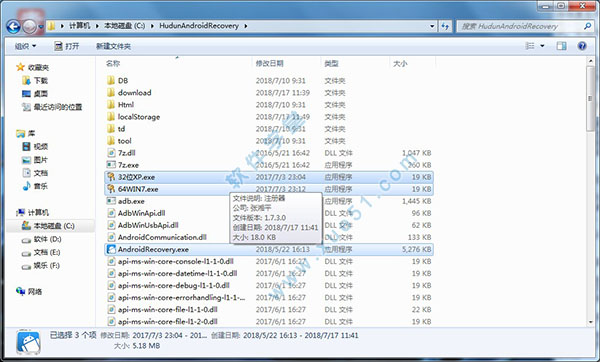Select api-ms-win-core-file-l1-1-0.dll file name
This screenshot has height=362, width=600.
click(x=168, y=310)
